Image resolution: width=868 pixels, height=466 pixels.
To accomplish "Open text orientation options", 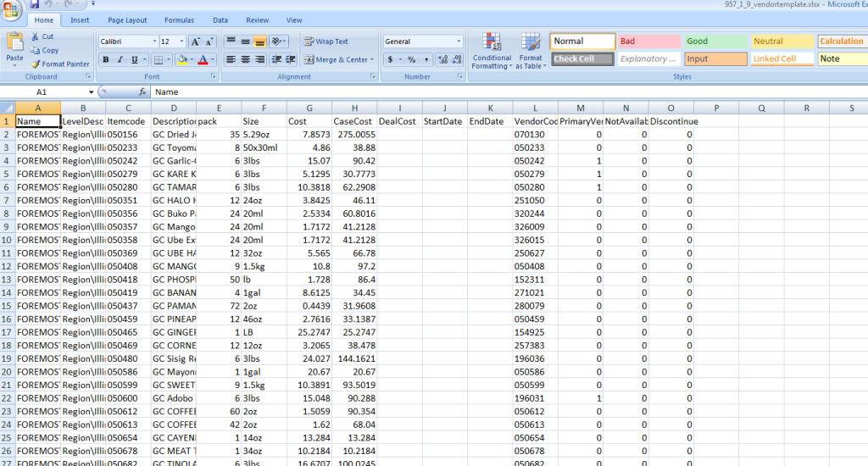I will pos(278,42).
